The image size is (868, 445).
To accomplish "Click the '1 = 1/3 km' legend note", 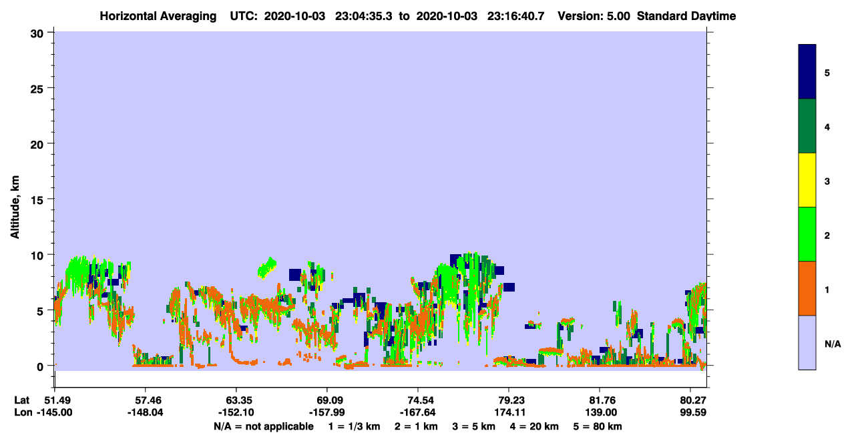I will tap(356, 426).
